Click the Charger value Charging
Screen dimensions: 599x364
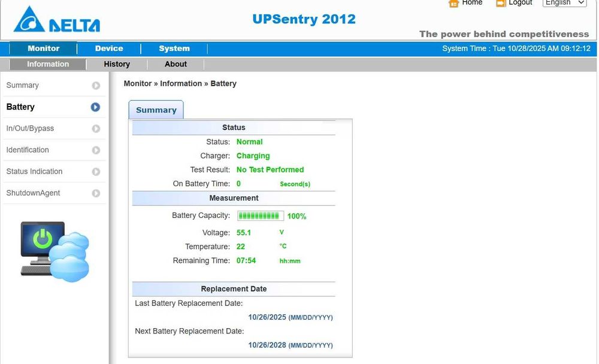pyautogui.click(x=253, y=156)
